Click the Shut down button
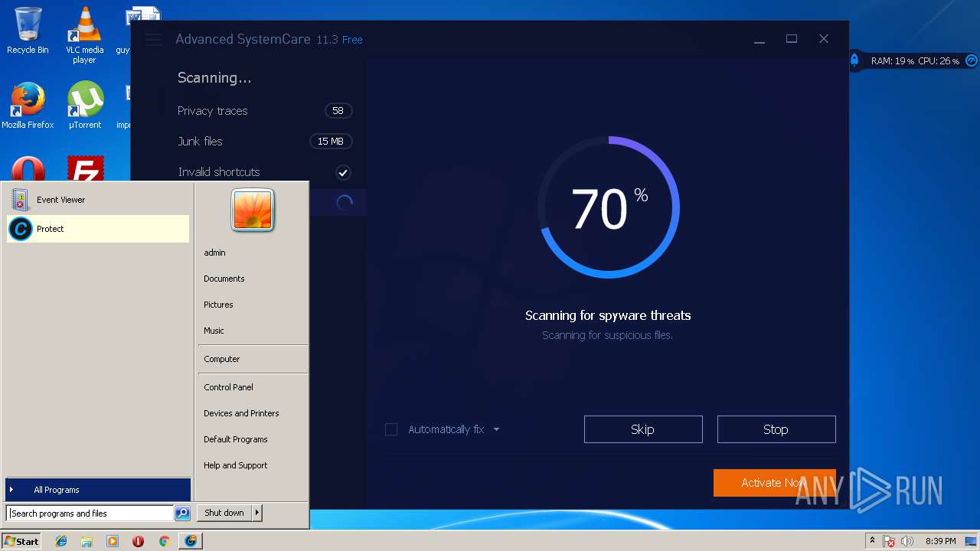This screenshot has width=980, height=551. point(224,513)
